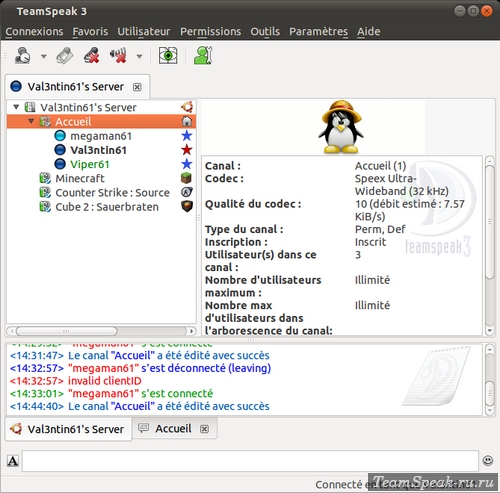Toggle the Subscribe to all channels eye icon
The image size is (500, 493).
point(168,55)
